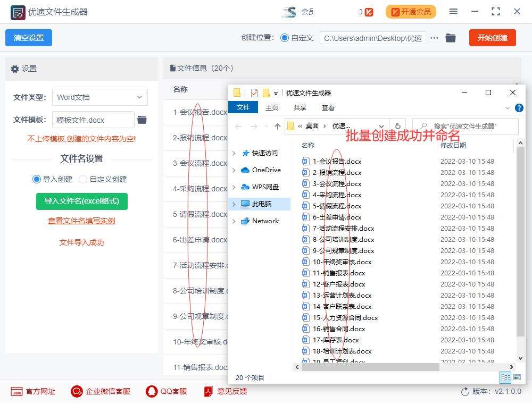Switch to the 主页 tab in Explorer
Screen dimensions: 532x404
coord(271,107)
